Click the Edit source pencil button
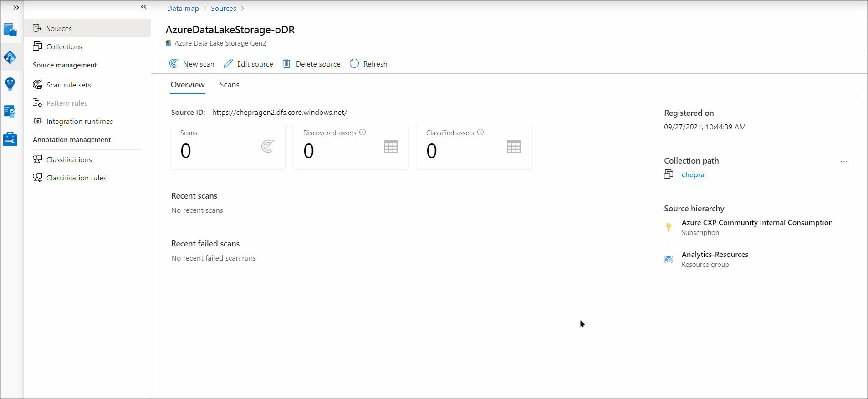This screenshot has height=399, width=868. pos(248,64)
